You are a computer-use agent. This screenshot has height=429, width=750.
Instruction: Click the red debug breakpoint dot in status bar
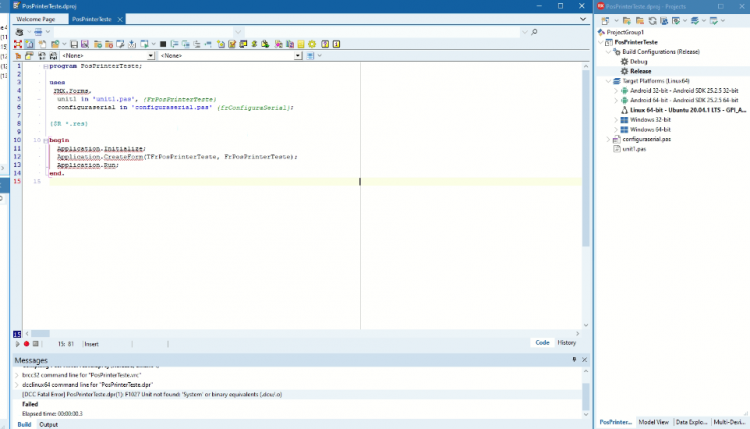[26, 344]
